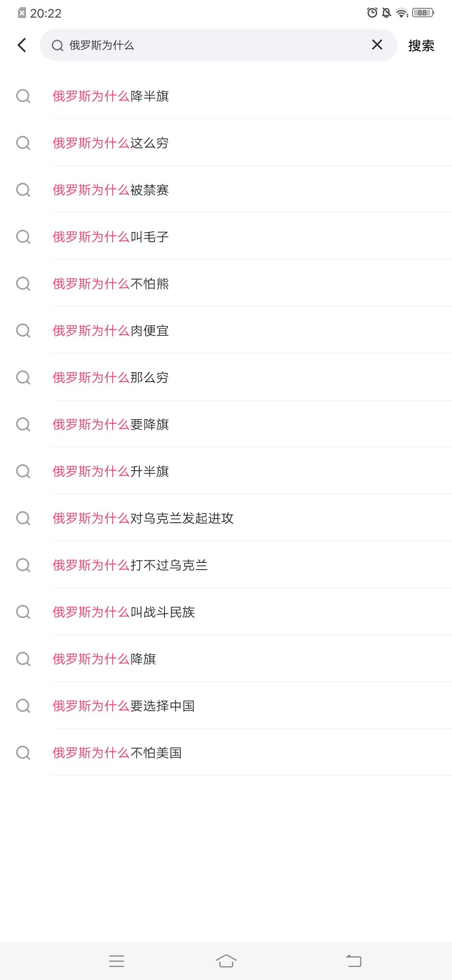Viewport: 452px width, 980px height.
Task: Clear the search field with X
Action: pyautogui.click(x=377, y=45)
